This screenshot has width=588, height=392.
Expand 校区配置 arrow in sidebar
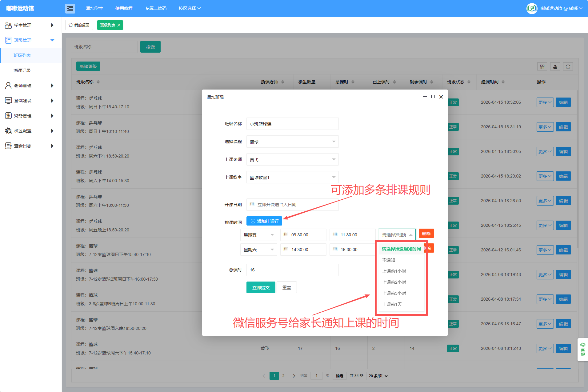click(x=52, y=131)
